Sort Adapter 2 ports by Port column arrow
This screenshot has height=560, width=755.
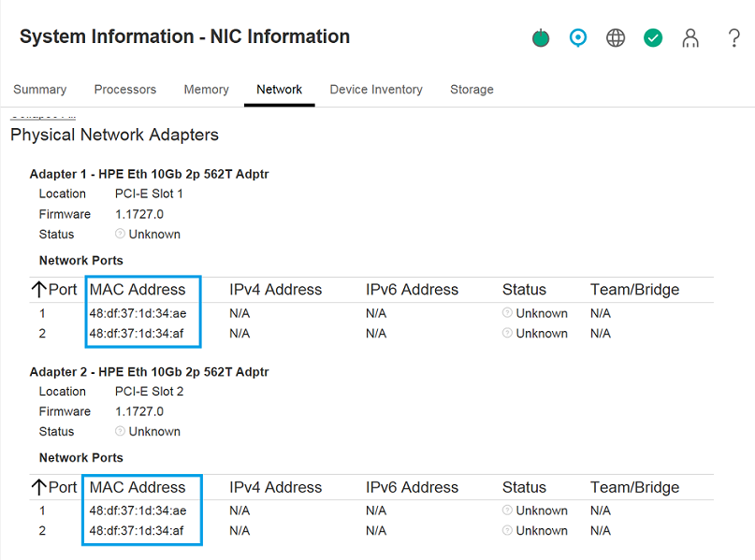pyautogui.click(x=39, y=487)
